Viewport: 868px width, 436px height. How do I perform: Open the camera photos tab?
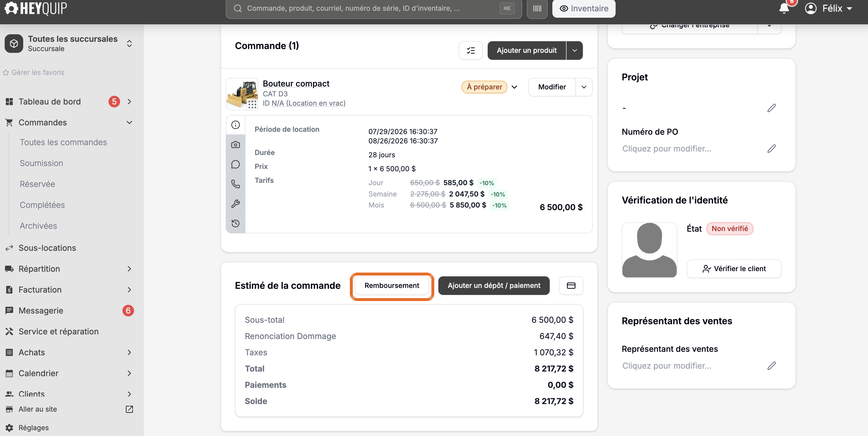click(236, 145)
